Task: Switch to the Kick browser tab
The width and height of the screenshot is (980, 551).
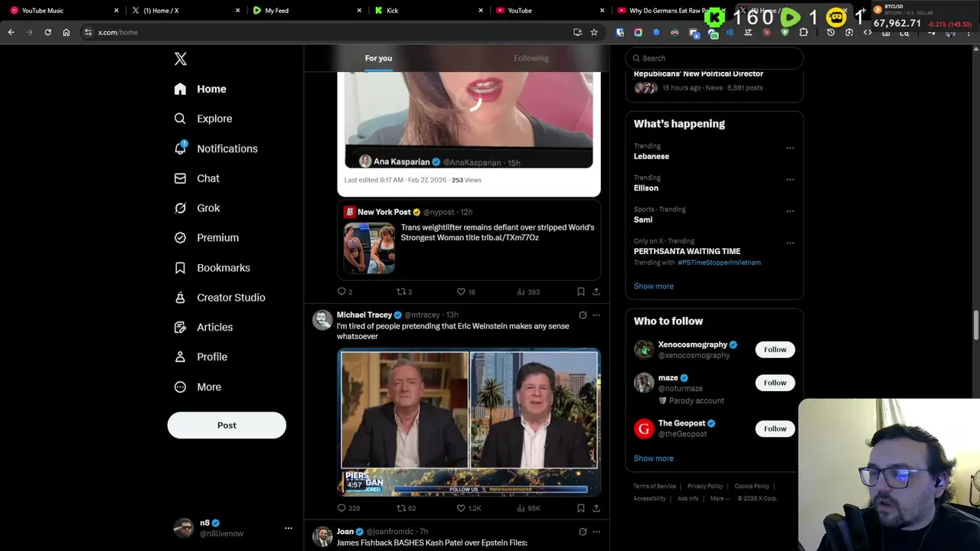Action: [427, 11]
